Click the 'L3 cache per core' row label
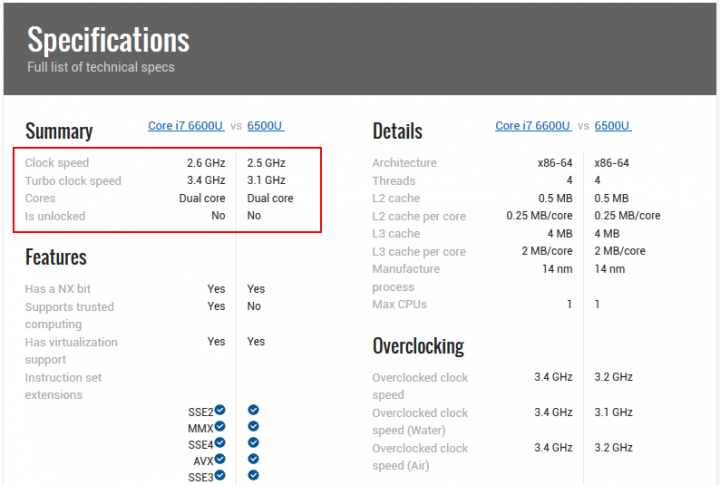The image size is (720, 485). click(419, 252)
